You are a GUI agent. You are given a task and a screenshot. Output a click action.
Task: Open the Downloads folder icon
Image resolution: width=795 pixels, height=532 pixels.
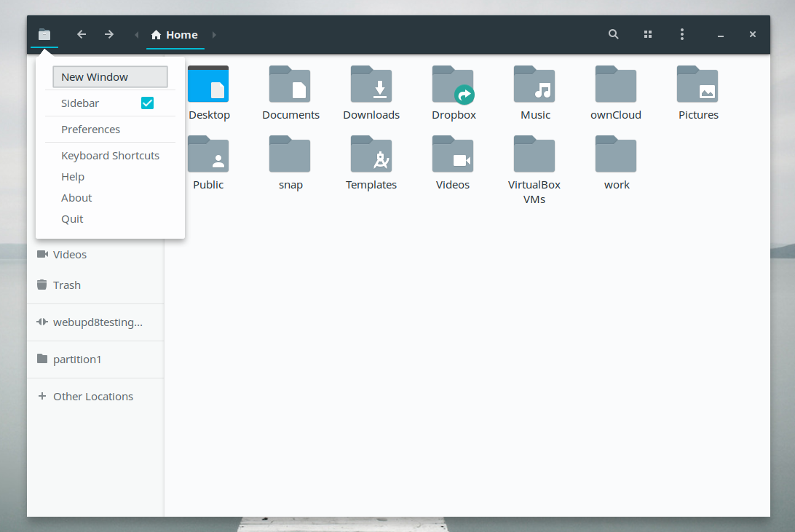pos(371,84)
